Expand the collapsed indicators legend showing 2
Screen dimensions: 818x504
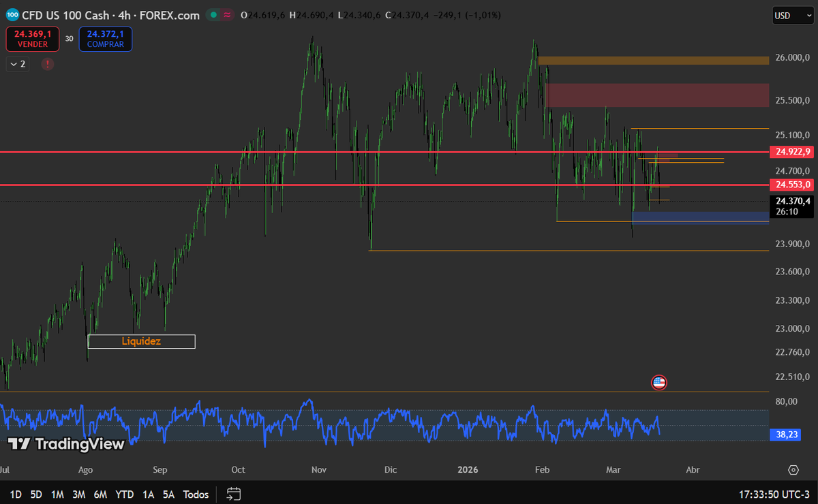[16, 64]
